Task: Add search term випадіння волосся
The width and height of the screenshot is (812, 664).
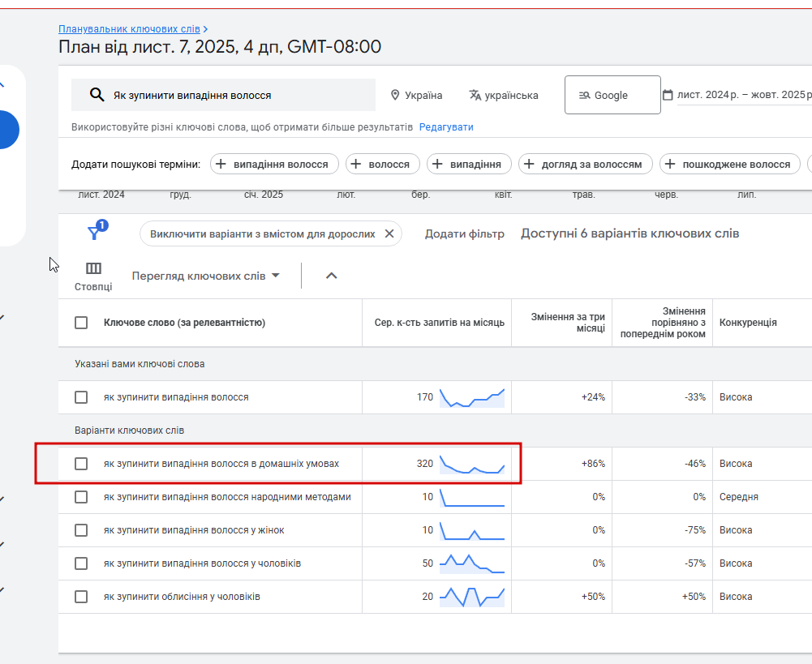Action: [274, 164]
